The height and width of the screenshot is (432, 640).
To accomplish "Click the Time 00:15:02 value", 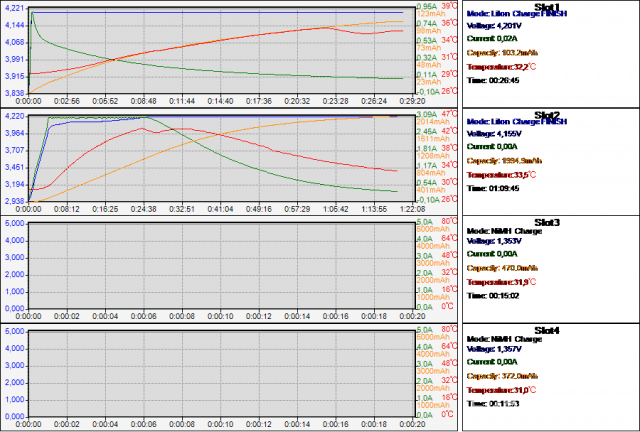I will (x=493, y=296).
